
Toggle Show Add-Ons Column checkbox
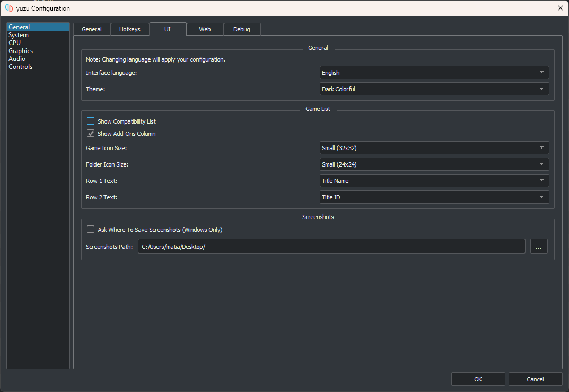pos(91,134)
